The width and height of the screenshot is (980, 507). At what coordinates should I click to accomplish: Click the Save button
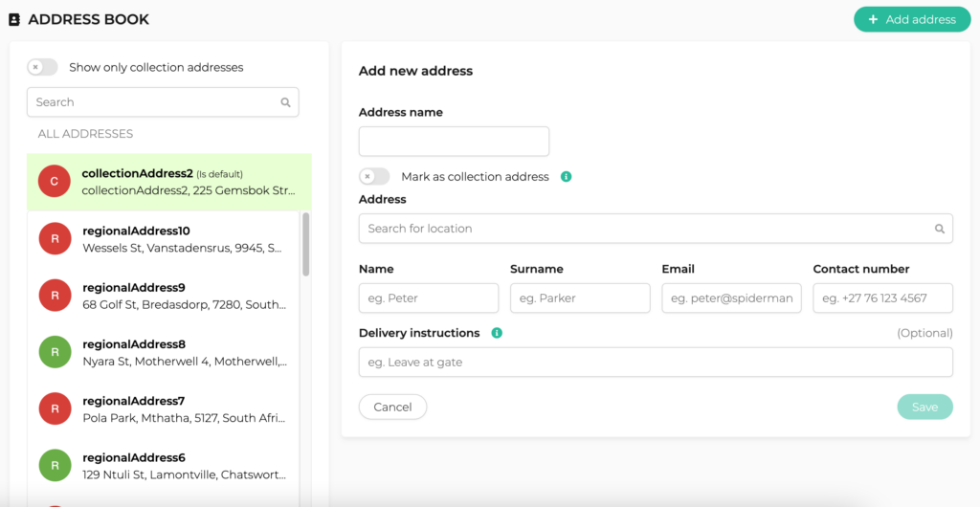(x=925, y=408)
